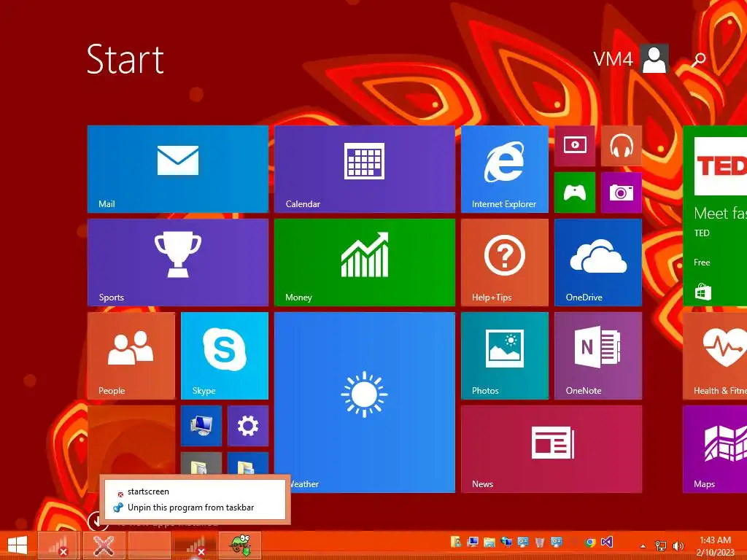Click the Chrome icon in taskbar toolbar

coord(590,542)
